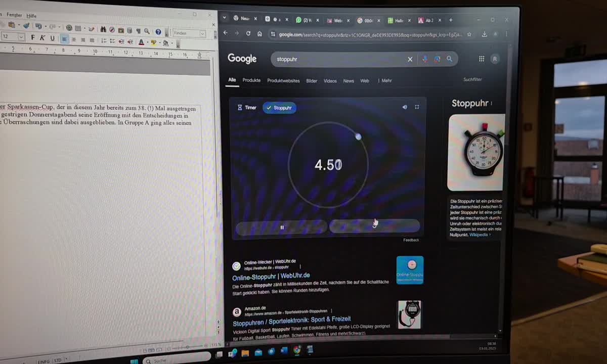Viewport: 607px width, 364px height.
Task: Switch to the Timer mode
Action: click(247, 108)
